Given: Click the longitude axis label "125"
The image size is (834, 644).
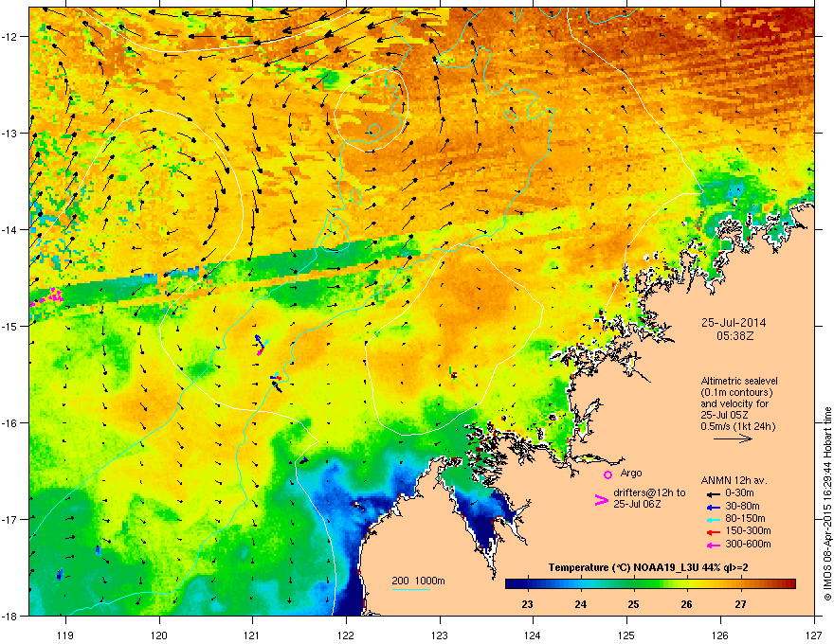Looking at the screenshot, I should tap(626, 635).
